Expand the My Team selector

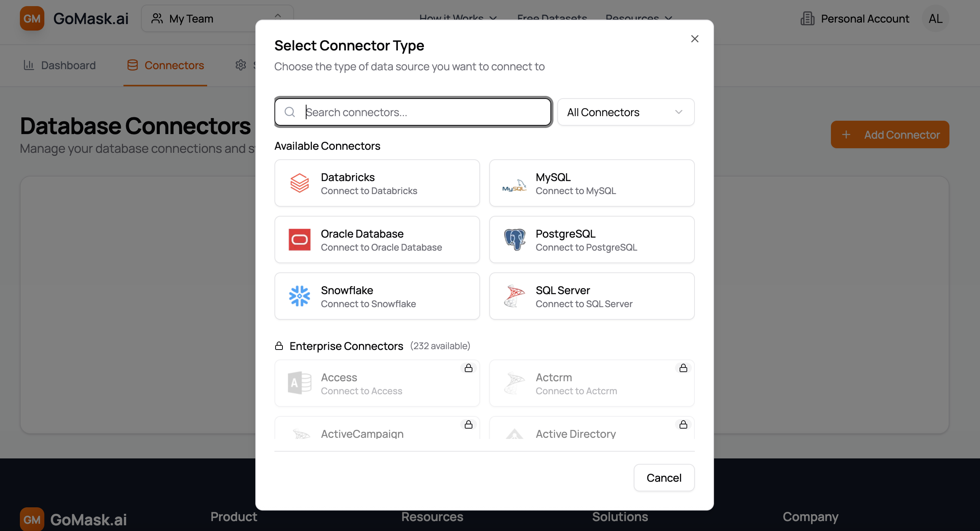coord(217,18)
